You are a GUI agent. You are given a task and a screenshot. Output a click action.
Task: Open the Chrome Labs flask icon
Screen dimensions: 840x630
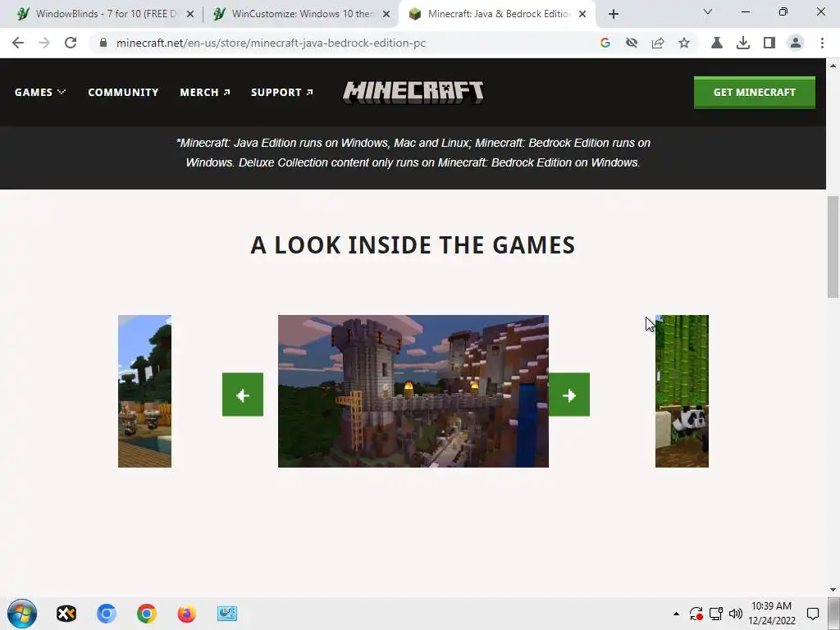[717, 43]
